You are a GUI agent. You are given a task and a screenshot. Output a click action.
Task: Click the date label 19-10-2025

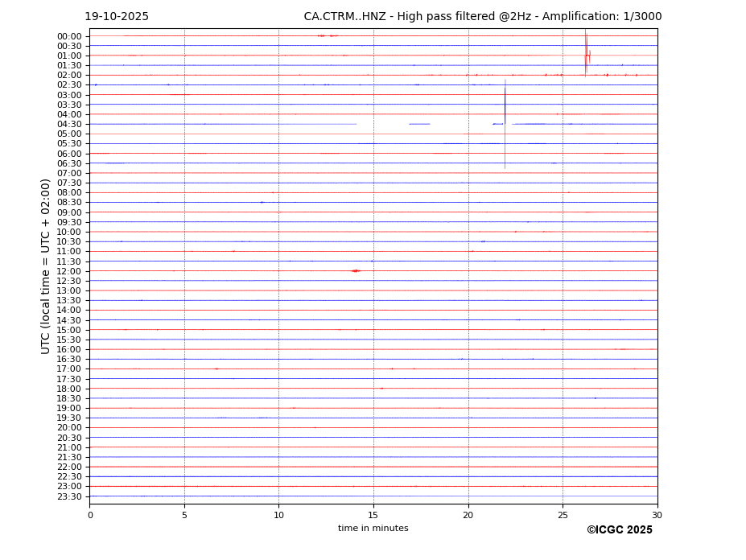[x=117, y=17]
